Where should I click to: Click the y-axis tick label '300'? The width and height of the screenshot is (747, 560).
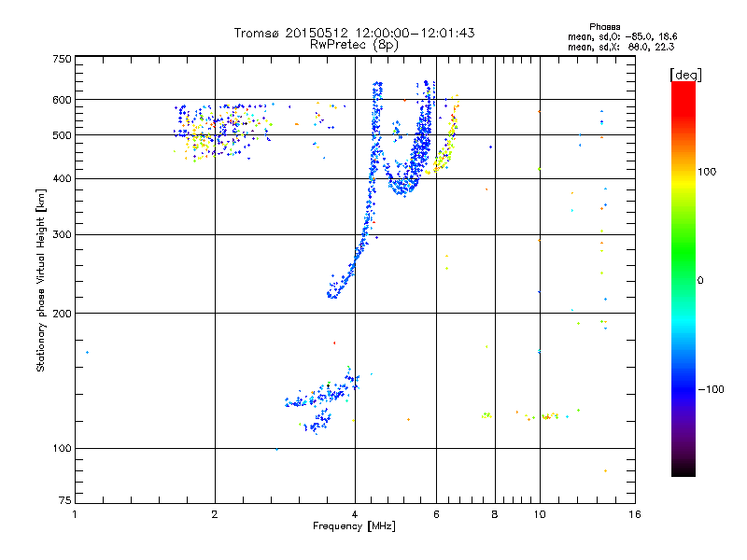pos(63,234)
